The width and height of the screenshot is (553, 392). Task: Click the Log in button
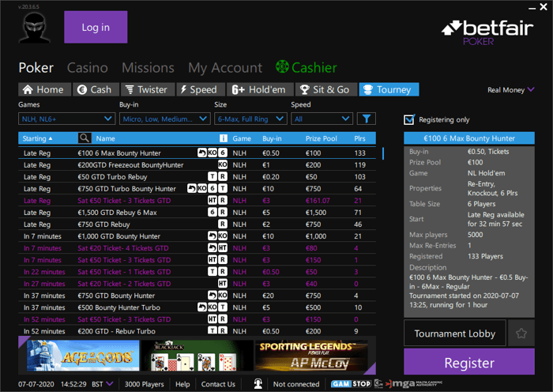click(96, 27)
